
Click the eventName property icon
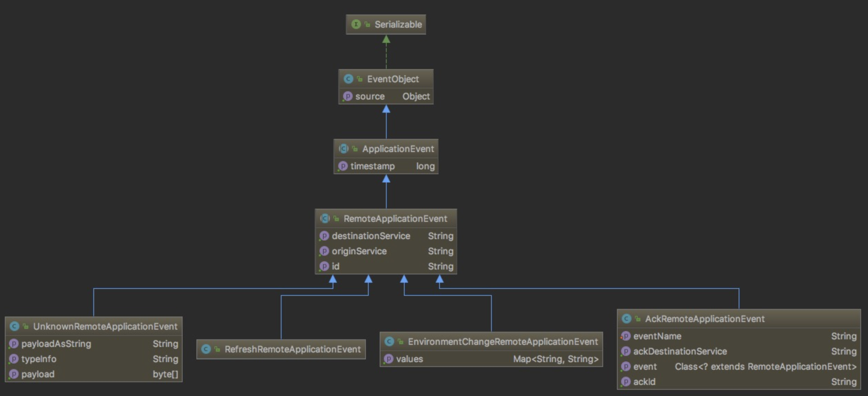coord(626,336)
